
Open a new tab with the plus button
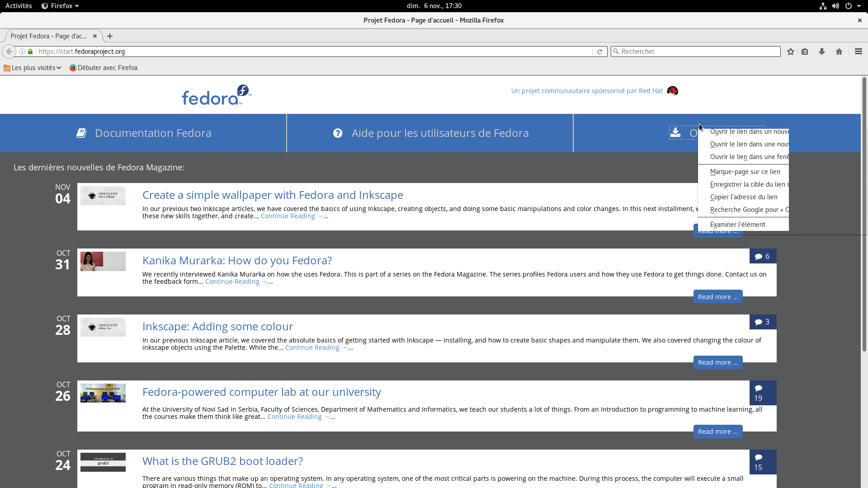click(x=110, y=36)
